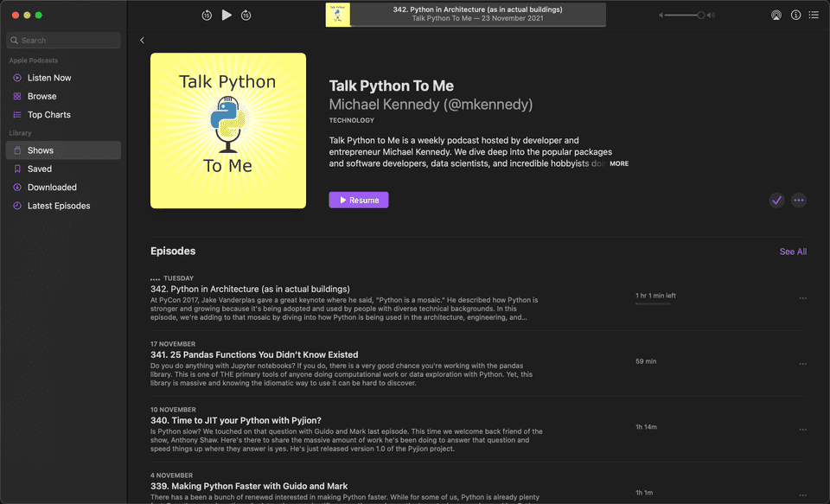Click the 'Talk Python To Me' show title
The width and height of the screenshot is (830, 504).
point(391,86)
